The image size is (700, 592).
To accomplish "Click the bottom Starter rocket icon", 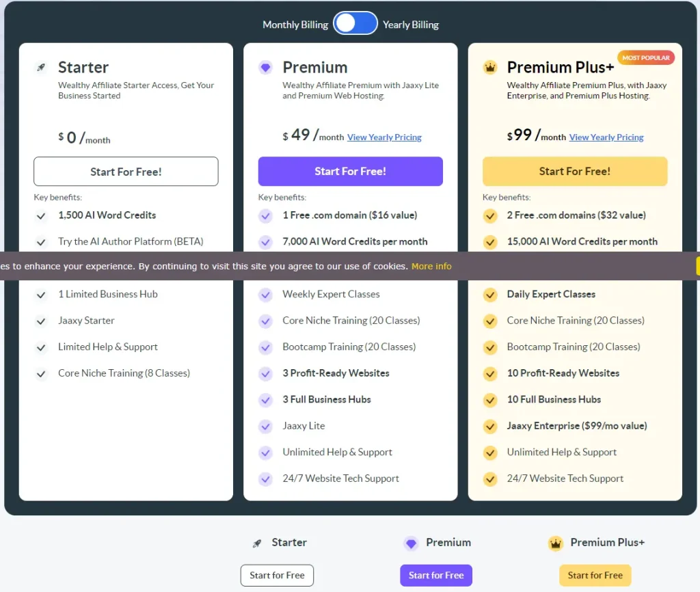I will tap(257, 543).
